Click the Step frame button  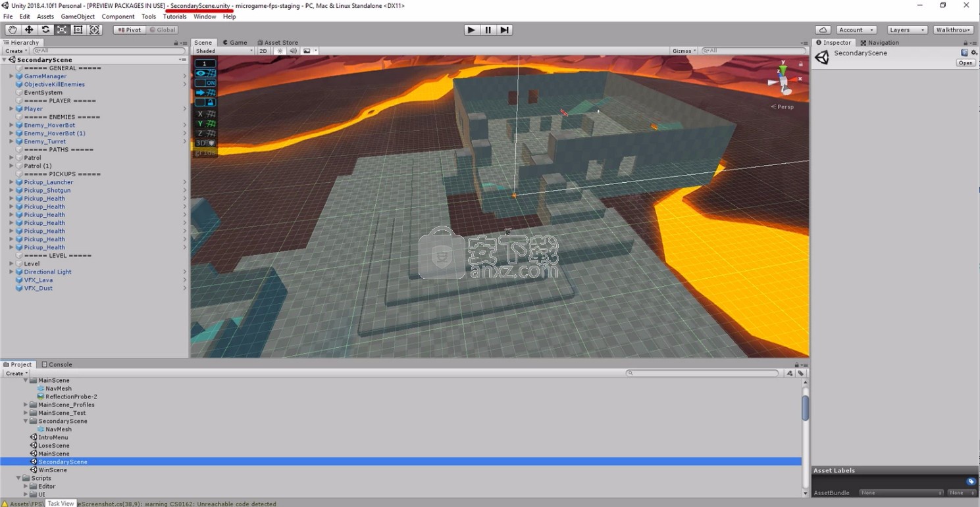click(x=504, y=30)
